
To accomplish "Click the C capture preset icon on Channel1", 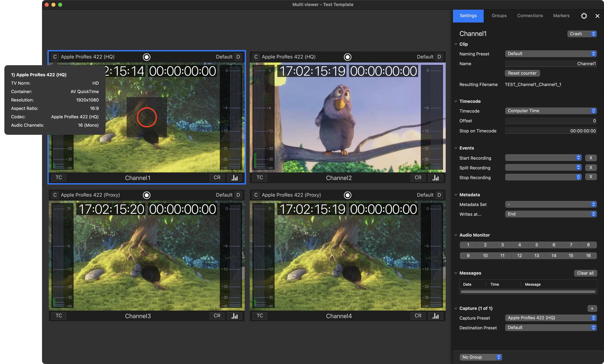I will point(55,57).
